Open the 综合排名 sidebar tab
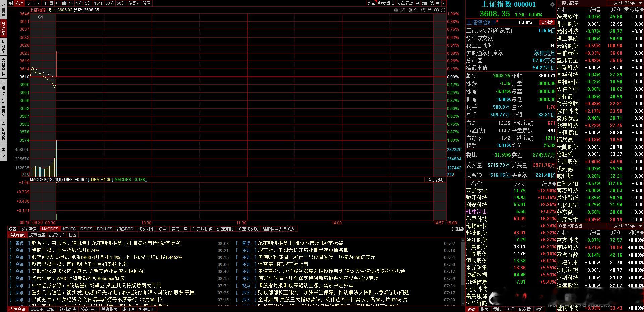The image size is (644, 312). 3,108
